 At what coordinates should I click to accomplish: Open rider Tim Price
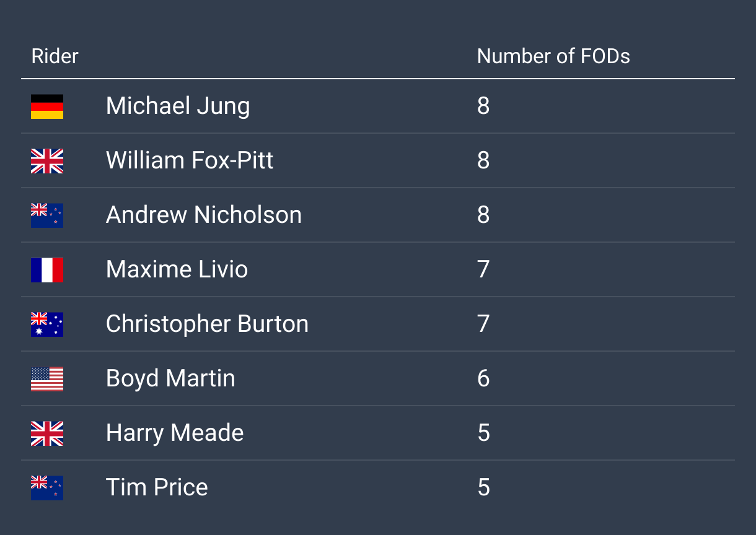coord(157,488)
